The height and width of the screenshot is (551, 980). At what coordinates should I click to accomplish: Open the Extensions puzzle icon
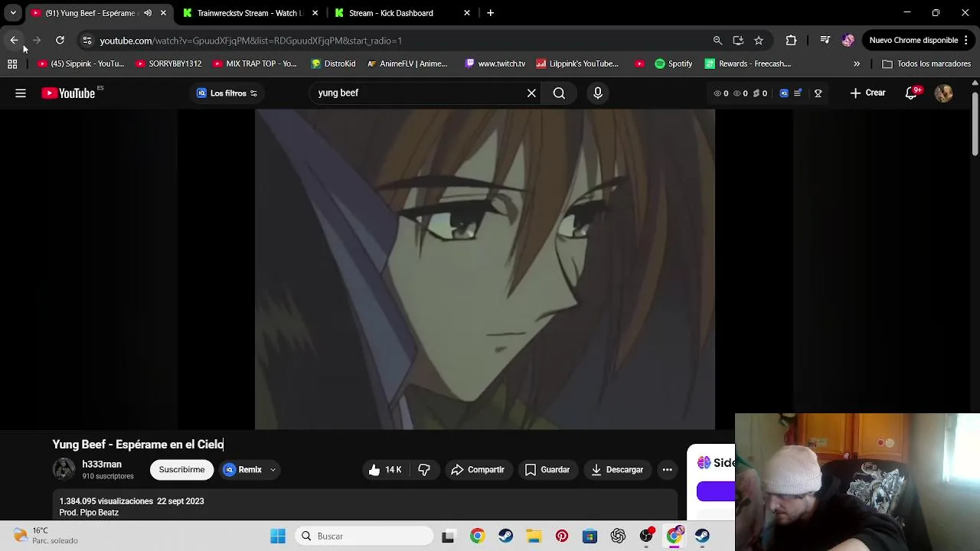pos(792,41)
